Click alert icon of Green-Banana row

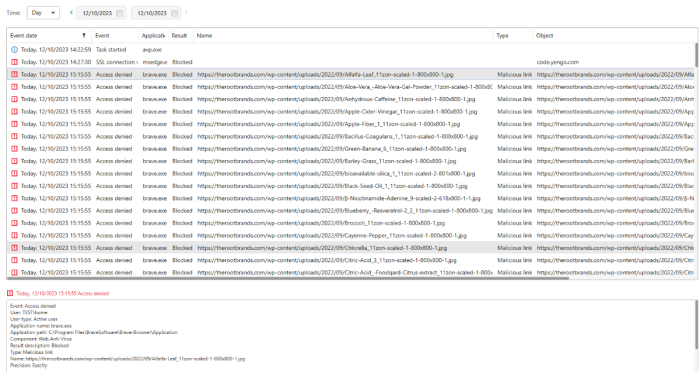(x=14, y=149)
